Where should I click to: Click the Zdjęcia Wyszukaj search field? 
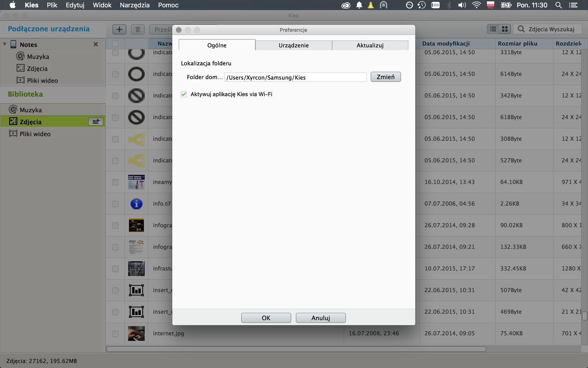point(548,29)
